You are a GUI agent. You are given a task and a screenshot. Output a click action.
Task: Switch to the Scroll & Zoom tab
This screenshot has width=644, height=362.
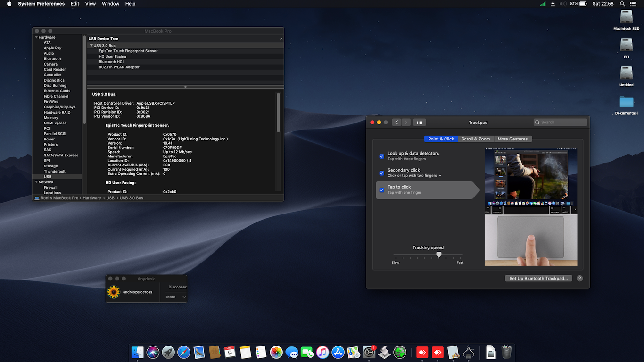(x=476, y=139)
